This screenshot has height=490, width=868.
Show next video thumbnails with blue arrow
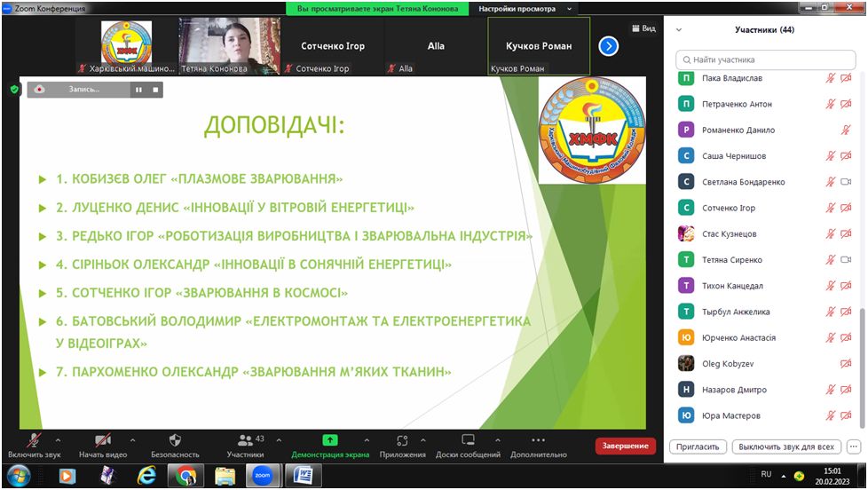pos(608,46)
